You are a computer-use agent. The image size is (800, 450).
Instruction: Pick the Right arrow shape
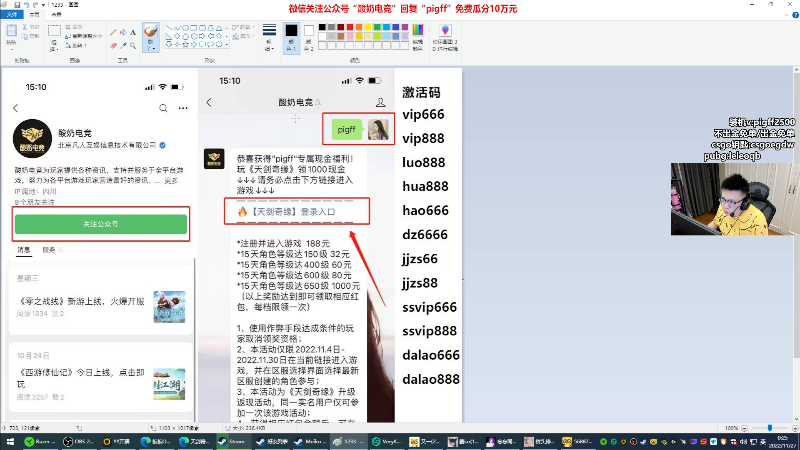pos(203,36)
